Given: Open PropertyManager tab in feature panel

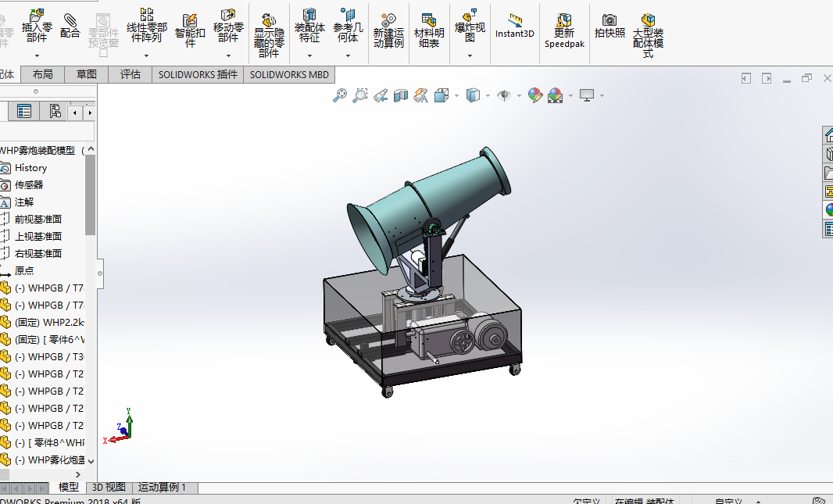Looking at the screenshot, I should point(24,111).
